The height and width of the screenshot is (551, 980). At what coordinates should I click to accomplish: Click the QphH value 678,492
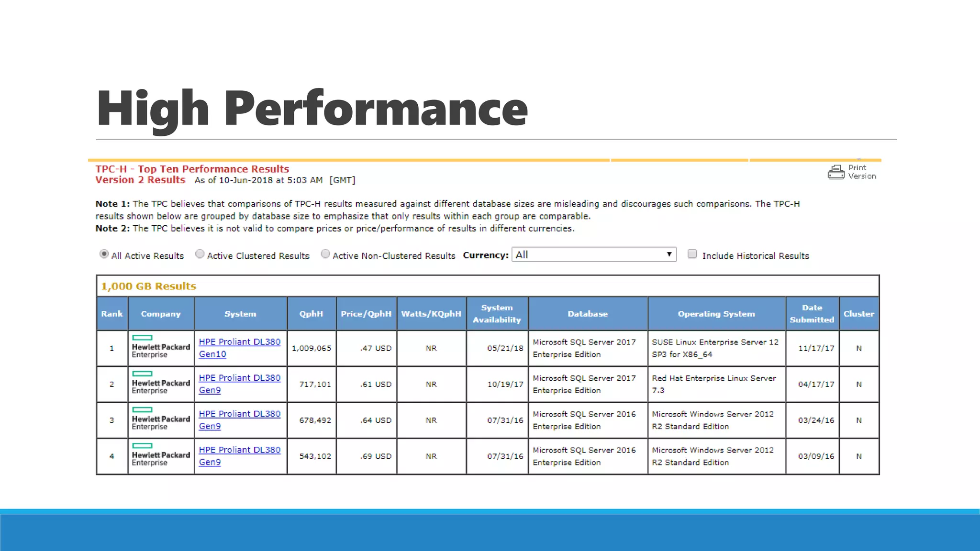click(315, 420)
